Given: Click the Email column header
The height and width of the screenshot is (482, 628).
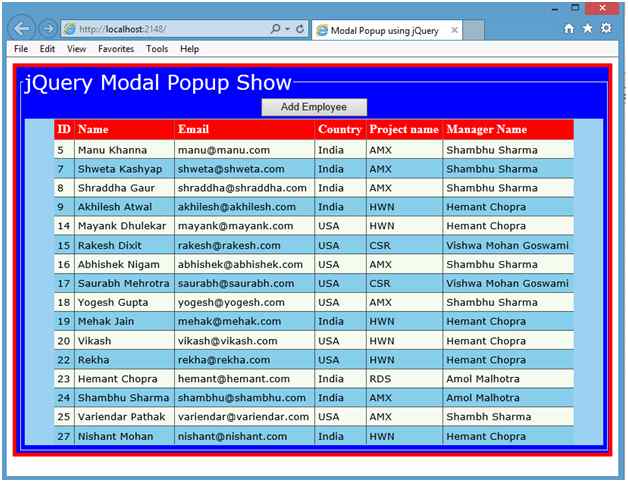Looking at the screenshot, I should (x=244, y=129).
